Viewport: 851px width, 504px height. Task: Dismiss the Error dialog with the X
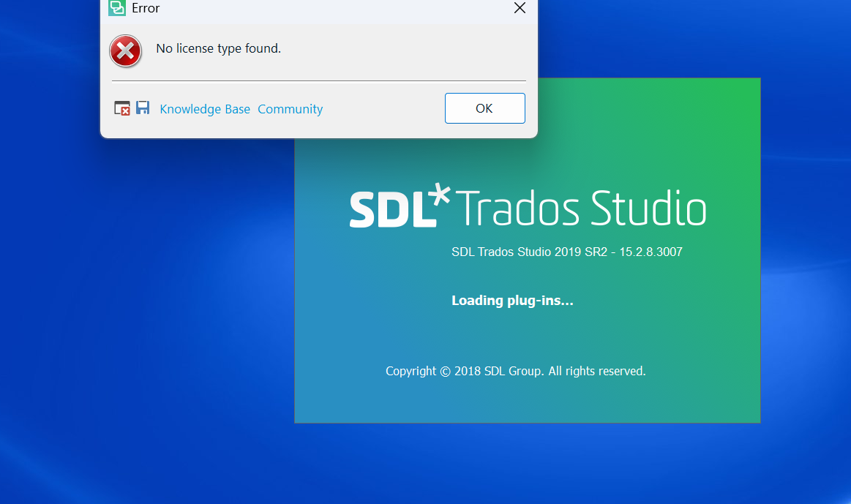[520, 9]
